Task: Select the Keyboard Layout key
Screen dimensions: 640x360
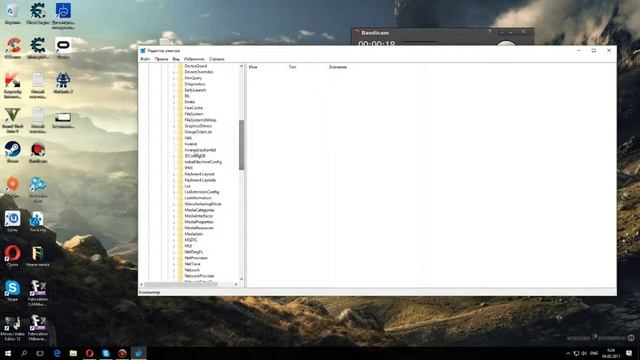Action: 199,174
